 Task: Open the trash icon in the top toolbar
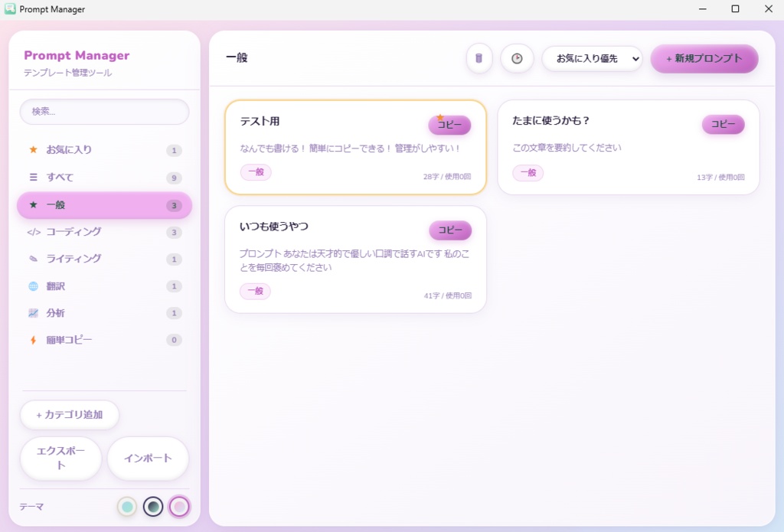[x=479, y=58]
